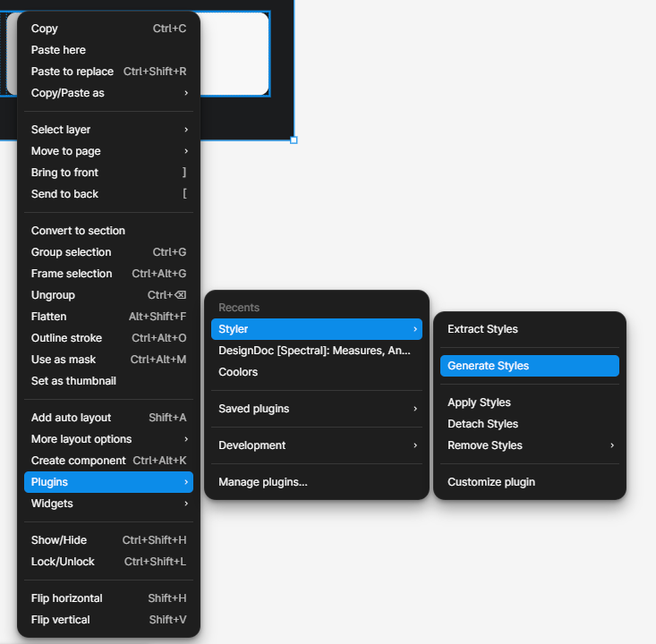
Task: Expand Copy/Paste as submenu
Action: tap(108, 93)
